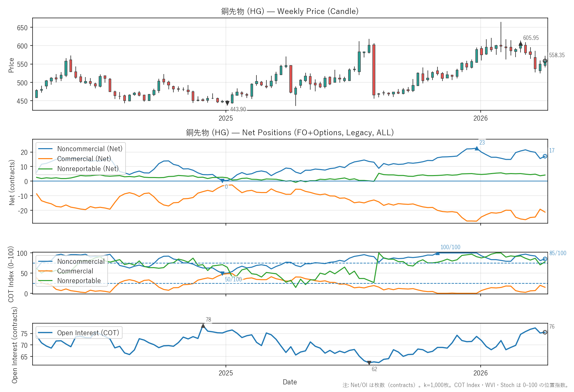The image size is (574, 392).
Task: Click the Noncommercial net low marker labeled 0
Action: coord(222,181)
